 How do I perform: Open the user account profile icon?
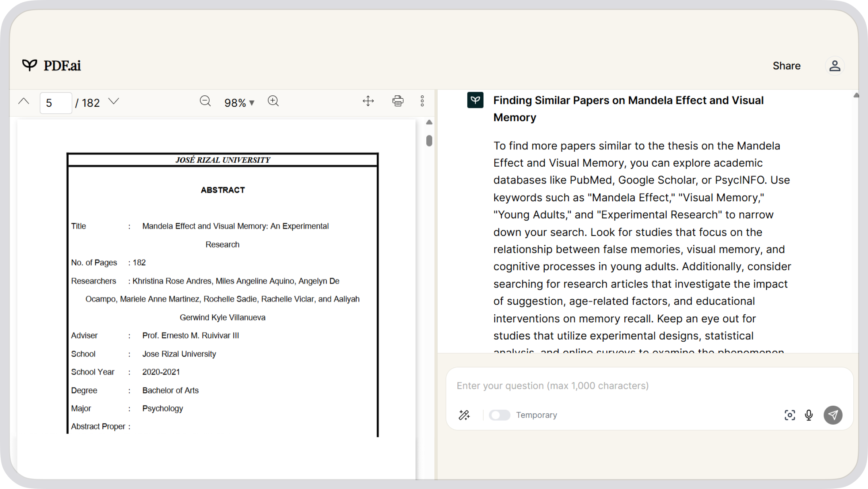pyautogui.click(x=835, y=66)
